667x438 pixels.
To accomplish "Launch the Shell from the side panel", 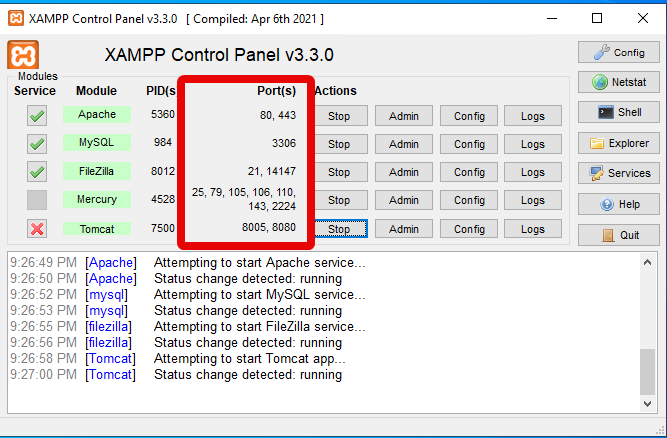I will point(619,112).
